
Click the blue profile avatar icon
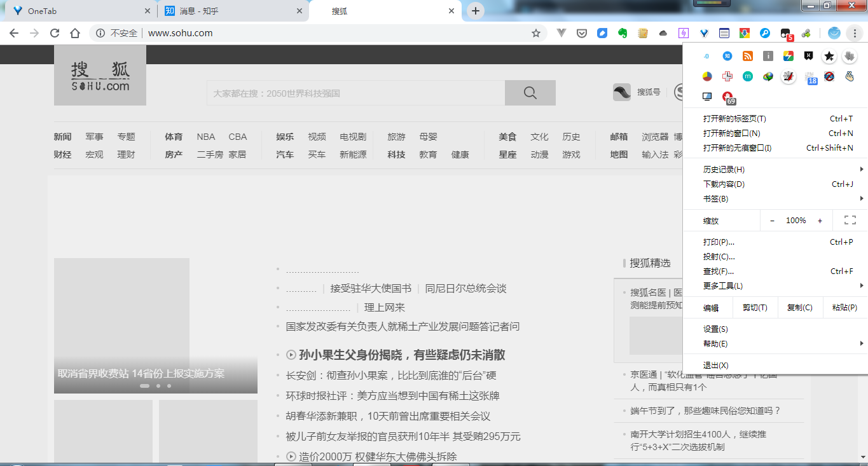(x=834, y=33)
